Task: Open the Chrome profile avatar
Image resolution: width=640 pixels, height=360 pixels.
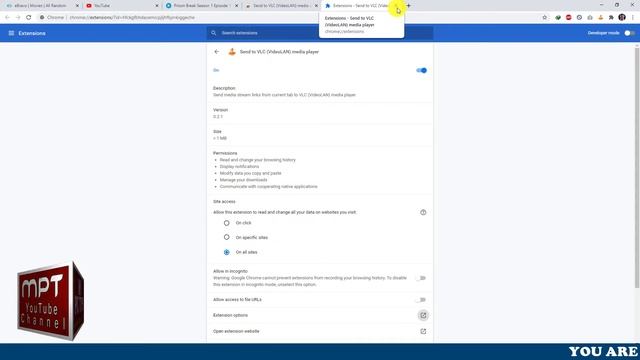Action: click(x=622, y=18)
